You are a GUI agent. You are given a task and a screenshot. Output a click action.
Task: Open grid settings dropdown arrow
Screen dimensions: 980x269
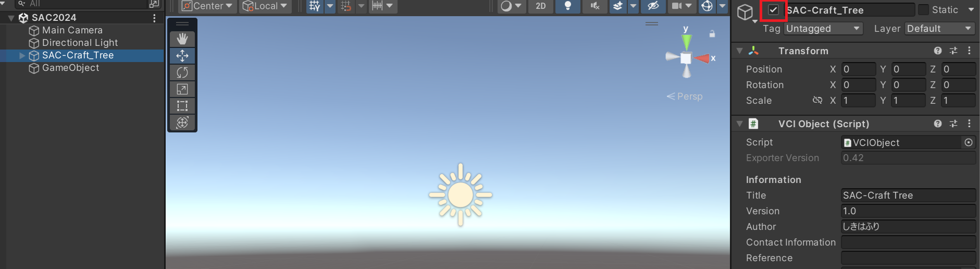coord(330,6)
